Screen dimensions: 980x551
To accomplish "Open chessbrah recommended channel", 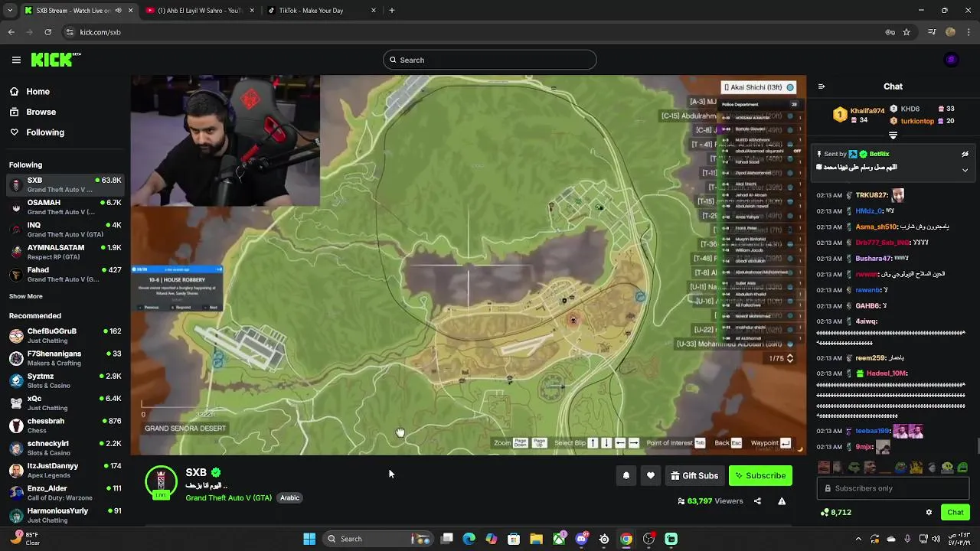I will pos(65,425).
